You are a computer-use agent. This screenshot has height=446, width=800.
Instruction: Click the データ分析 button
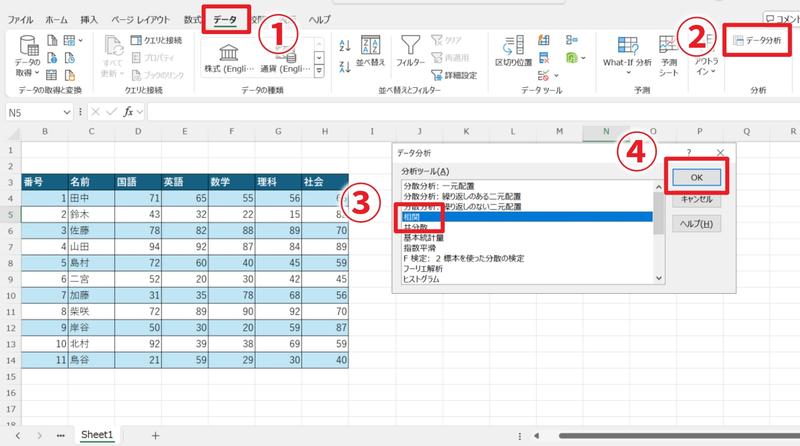[757, 40]
